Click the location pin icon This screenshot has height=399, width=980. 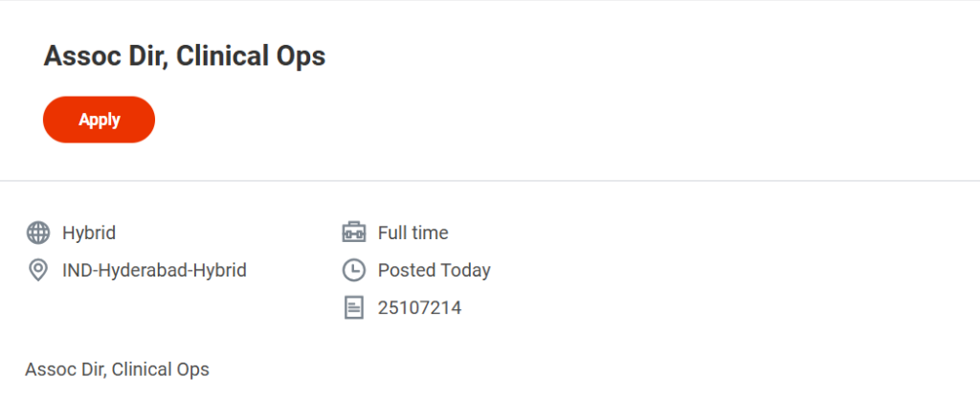click(x=38, y=271)
